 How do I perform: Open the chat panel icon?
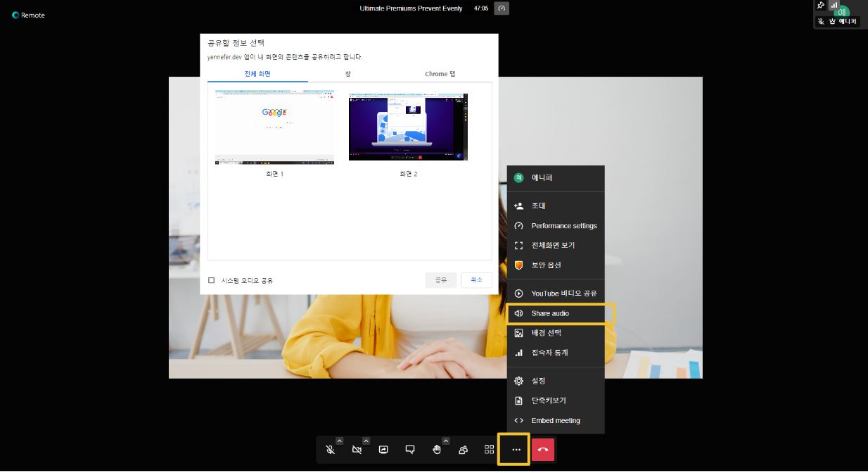(x=410, y=450)
